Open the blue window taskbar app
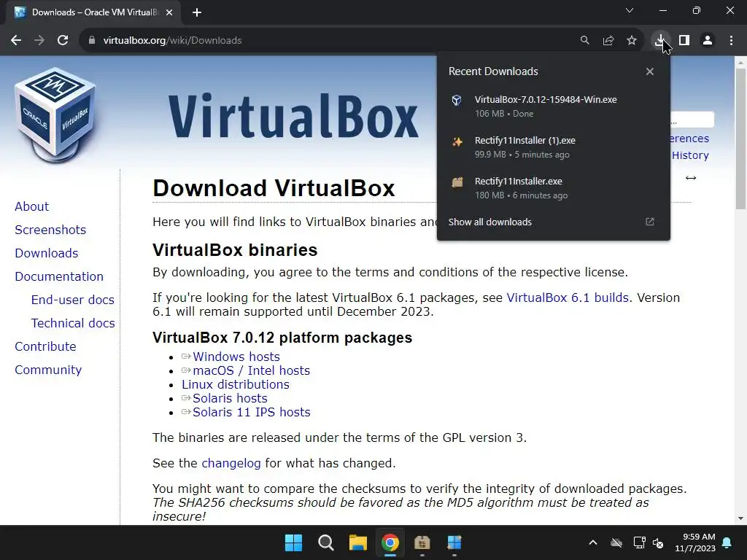 click(454, 542)
